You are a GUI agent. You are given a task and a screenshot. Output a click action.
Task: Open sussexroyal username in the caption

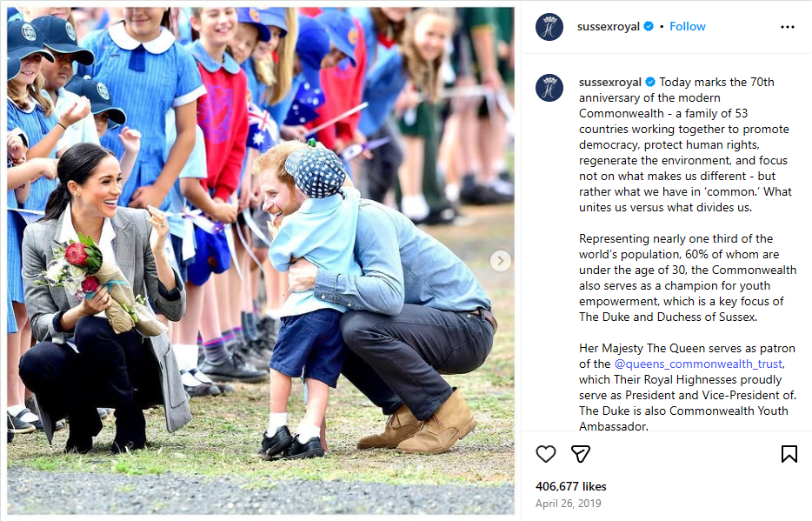pyautogui.click(x=610, y=82)
